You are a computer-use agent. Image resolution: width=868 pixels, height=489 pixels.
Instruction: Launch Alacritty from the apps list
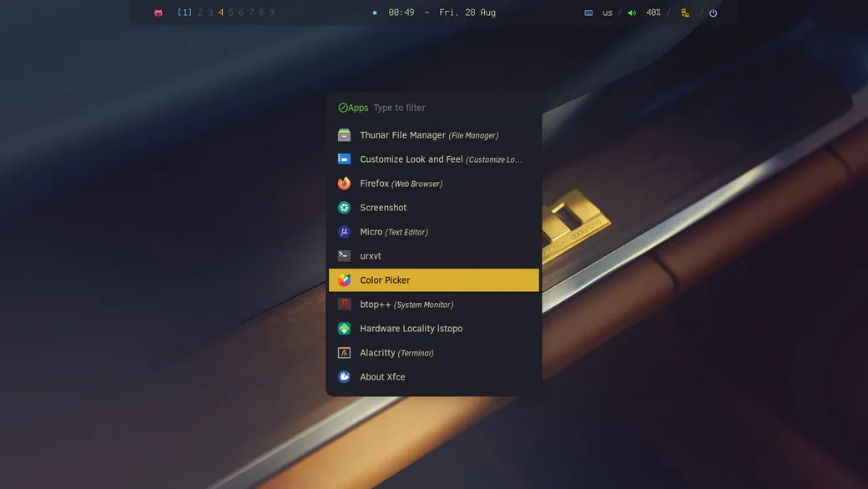click(434, 352)
